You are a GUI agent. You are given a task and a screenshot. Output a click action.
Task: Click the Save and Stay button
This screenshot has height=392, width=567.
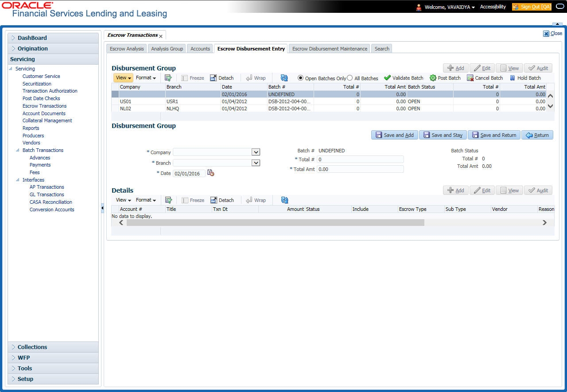[443, 135]
